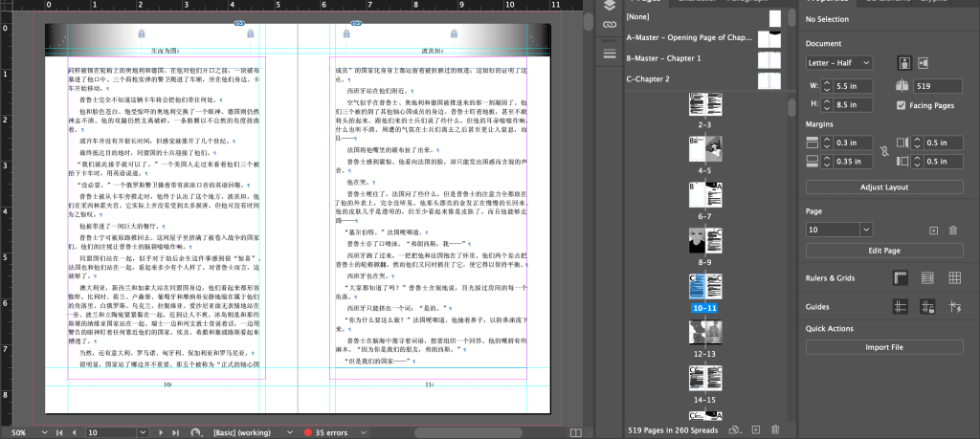Toggle rulers visibility button
This screenshot has height=439, width=980.
tap(900, 277)
